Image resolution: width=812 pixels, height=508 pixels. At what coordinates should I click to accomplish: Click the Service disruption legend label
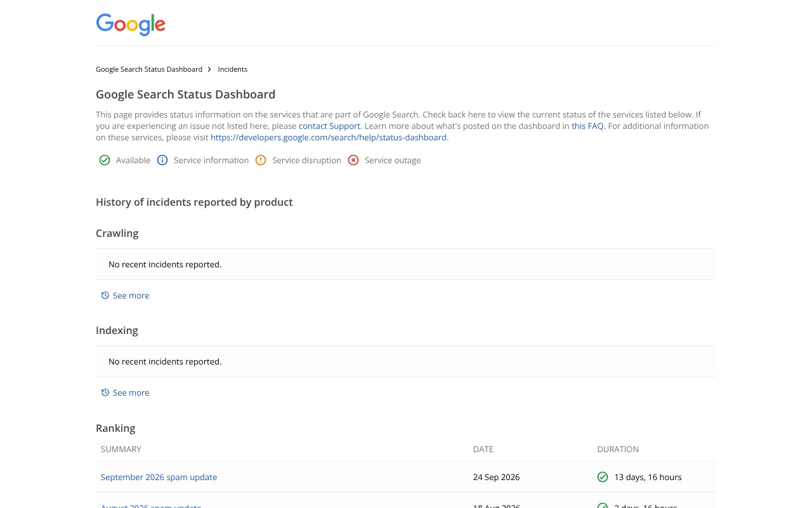(x=307, y=160)
